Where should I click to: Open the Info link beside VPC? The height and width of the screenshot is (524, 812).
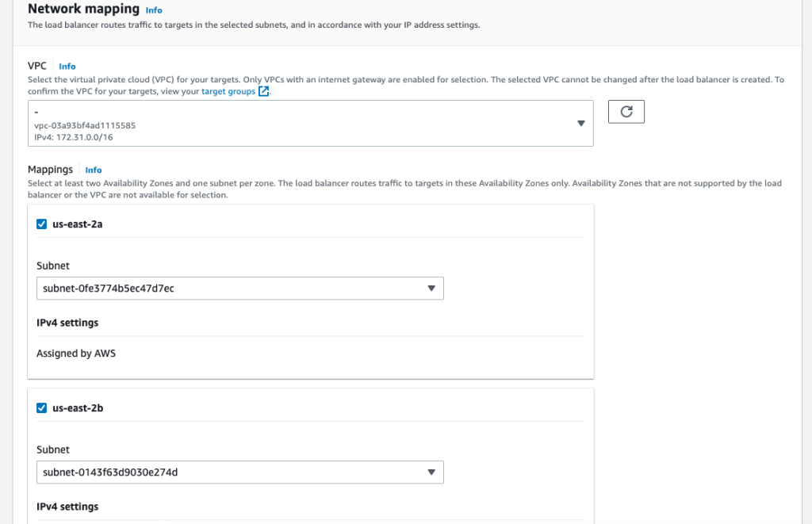[x=67, y=67]
